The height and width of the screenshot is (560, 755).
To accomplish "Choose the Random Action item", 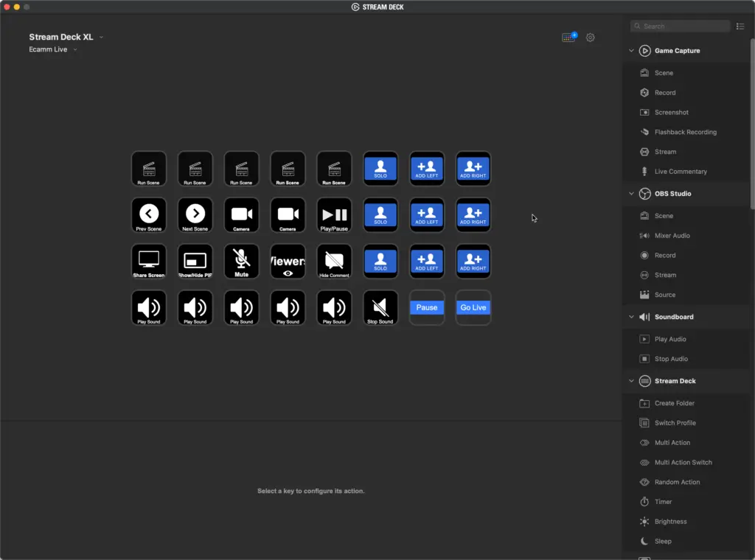I will click(686, 482).
